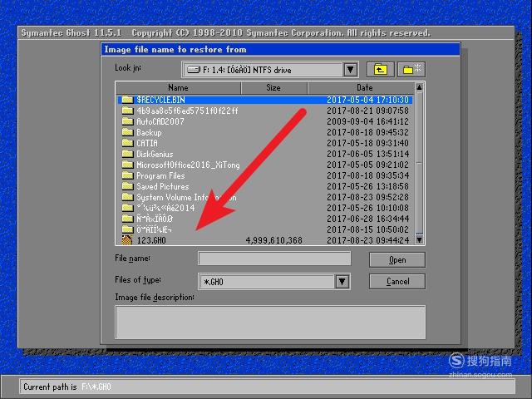Click the date 2017-08-21 09:07:58
Image resolution: width=532 pixels, height=399 pixels.
click(x=367, y=111)
